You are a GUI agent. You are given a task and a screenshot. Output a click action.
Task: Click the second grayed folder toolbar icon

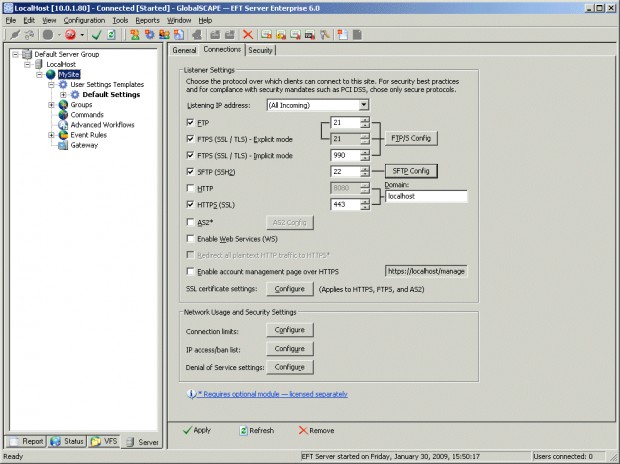[230, 35]
